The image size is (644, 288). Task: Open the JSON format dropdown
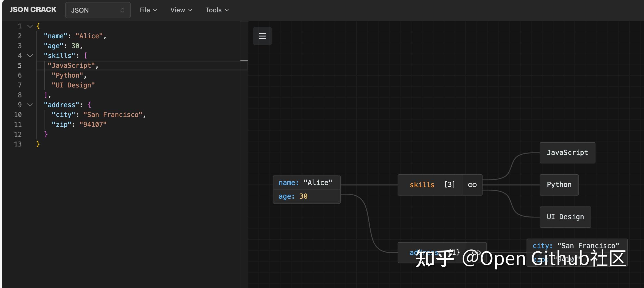(98, 10)
